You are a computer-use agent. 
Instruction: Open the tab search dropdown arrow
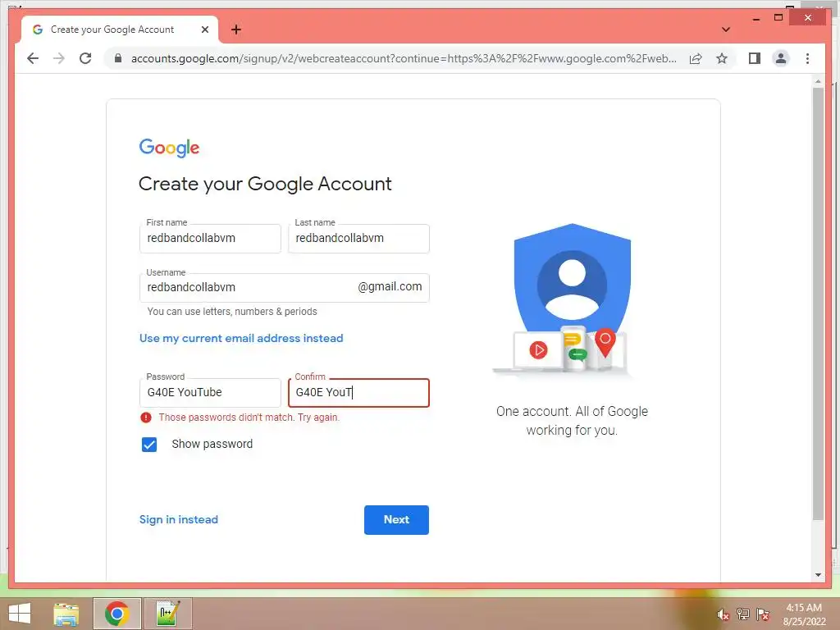(x=726, y=30)
